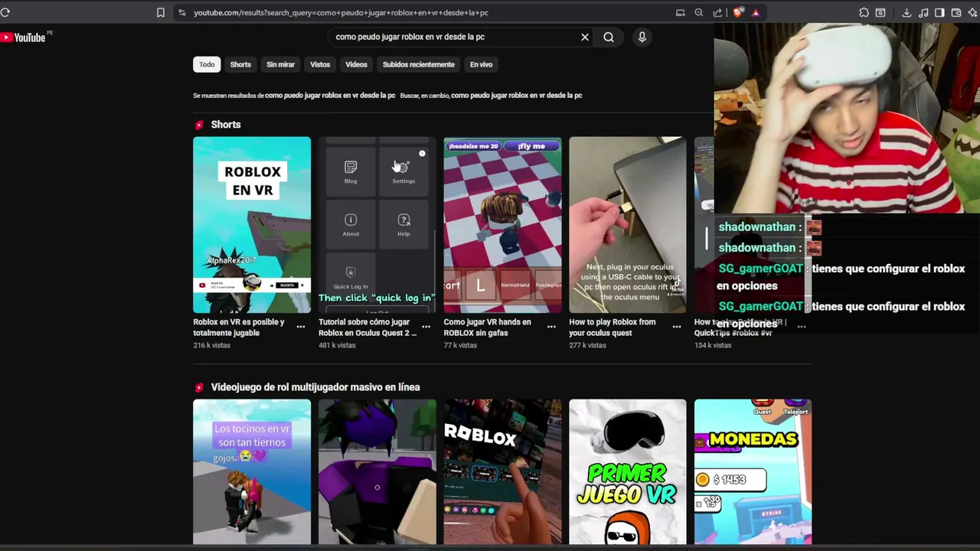
Task: Open more options for 'Roblox en VR es posible' Short
Action: 301,327
